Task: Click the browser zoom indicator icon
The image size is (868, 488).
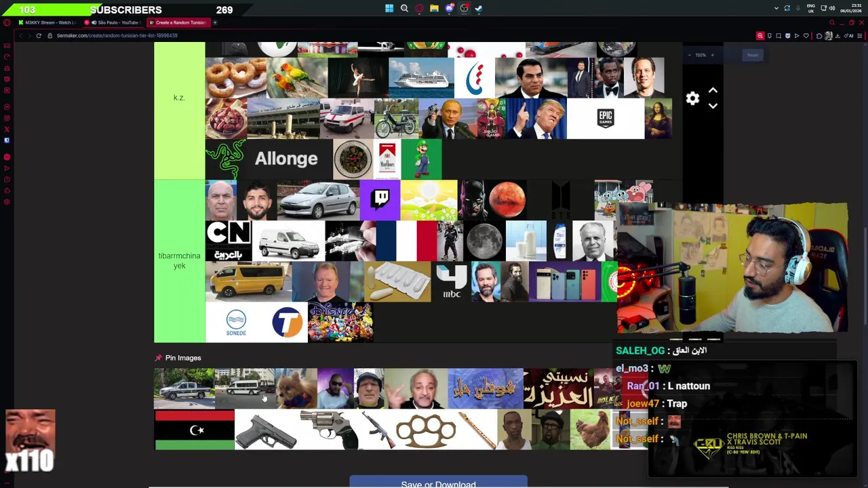Action: point(760,36)
